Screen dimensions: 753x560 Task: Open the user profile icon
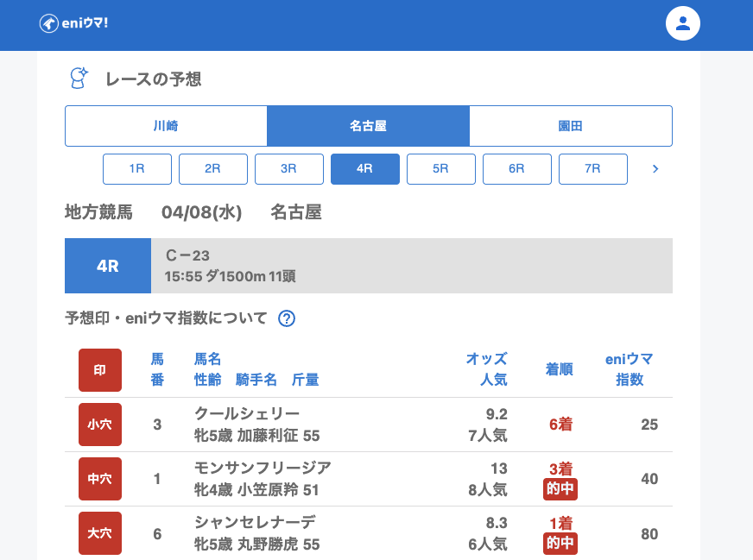tap(682, 23)
